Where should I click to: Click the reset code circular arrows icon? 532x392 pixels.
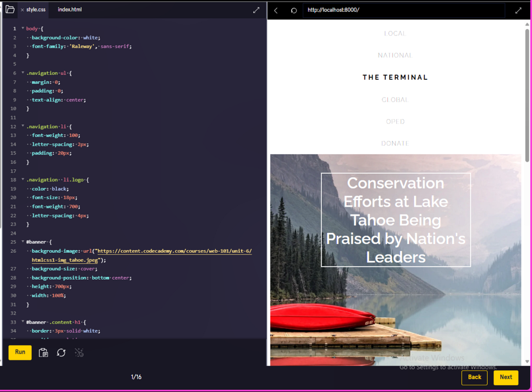(61, 352)
